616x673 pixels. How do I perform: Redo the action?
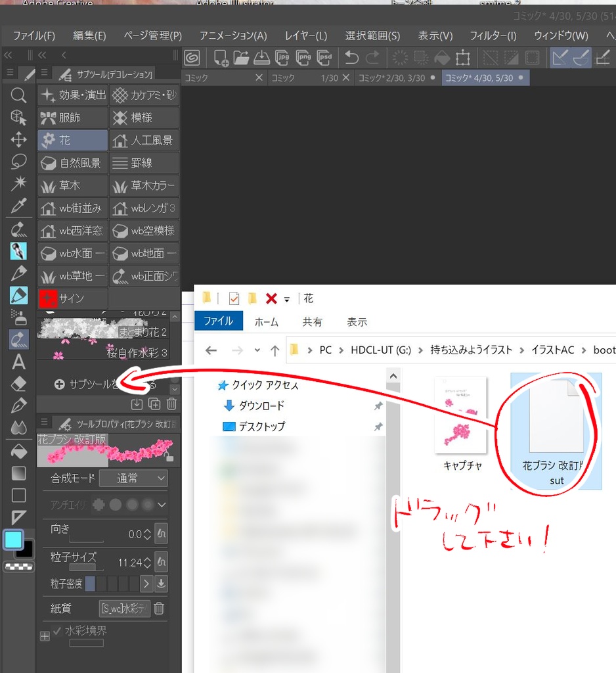click(372, 58)
